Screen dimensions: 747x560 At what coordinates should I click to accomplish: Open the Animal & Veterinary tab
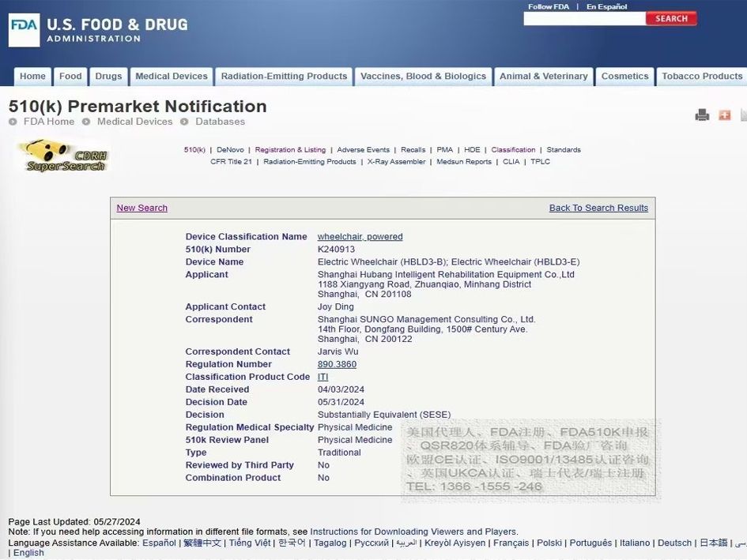pyautogui.click(x=544, y=76)
